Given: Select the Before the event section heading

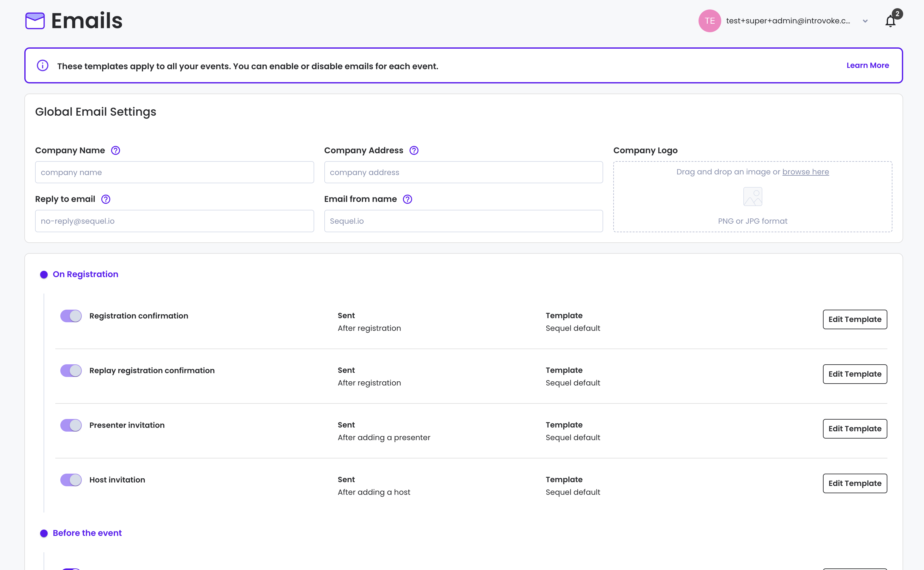Looking at the screenshot, I should point(87,533).
